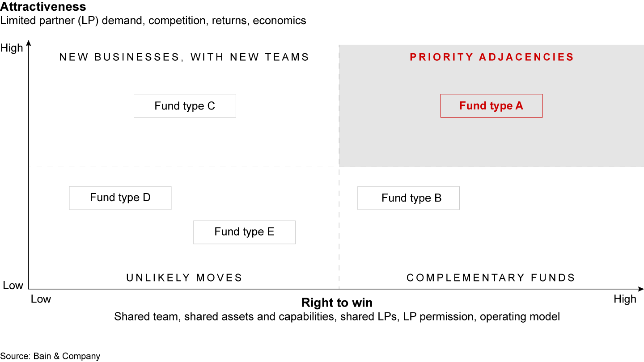Click the Priority Adjacencies quadrant heading
The height and width of the screenshot is (362, 644).
[491, 57]
